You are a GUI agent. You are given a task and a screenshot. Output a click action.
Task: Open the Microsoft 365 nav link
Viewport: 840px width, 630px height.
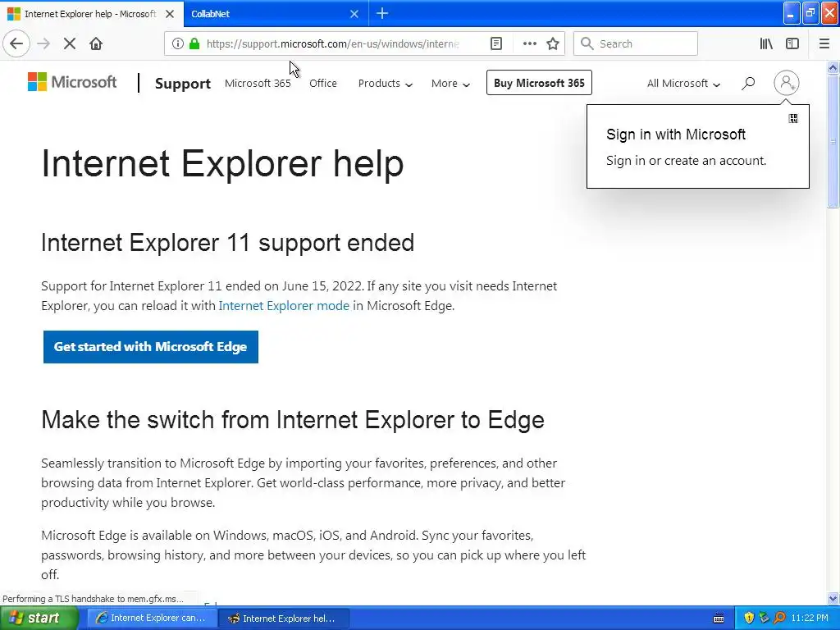coord(258,84)
